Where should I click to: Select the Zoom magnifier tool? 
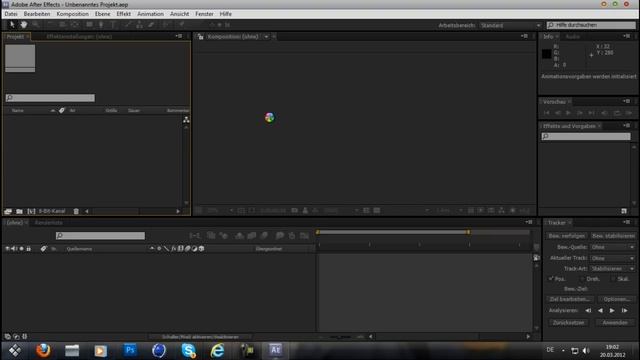pos(36,25)
